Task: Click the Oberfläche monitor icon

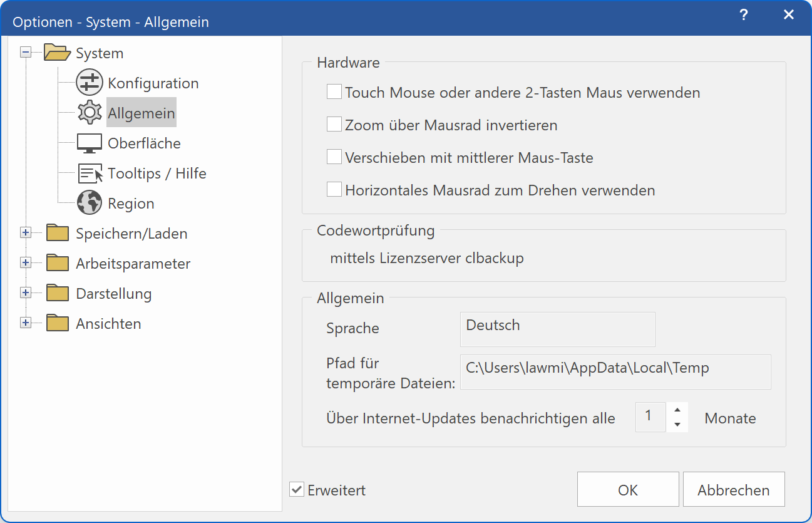Action: pos(89,143)
